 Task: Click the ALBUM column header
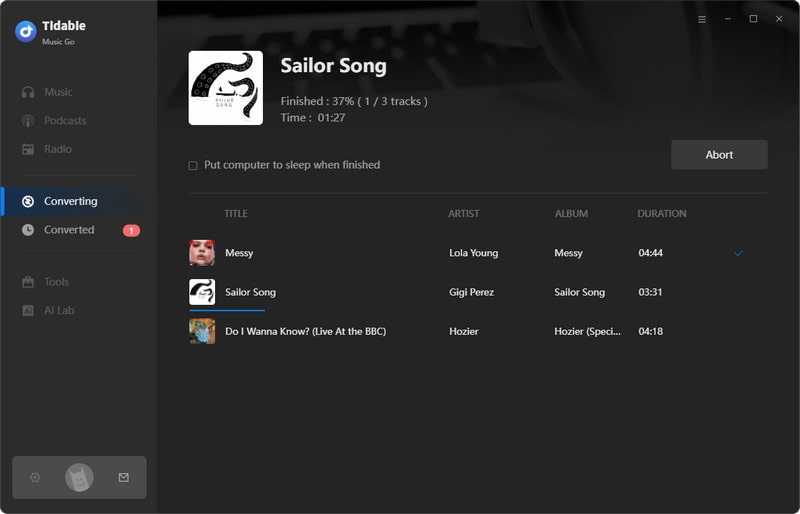pyautogui.click(x=571, y=213)
